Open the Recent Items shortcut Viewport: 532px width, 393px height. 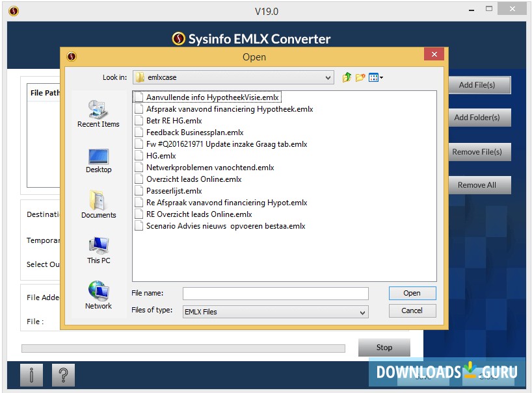(98, 110)
